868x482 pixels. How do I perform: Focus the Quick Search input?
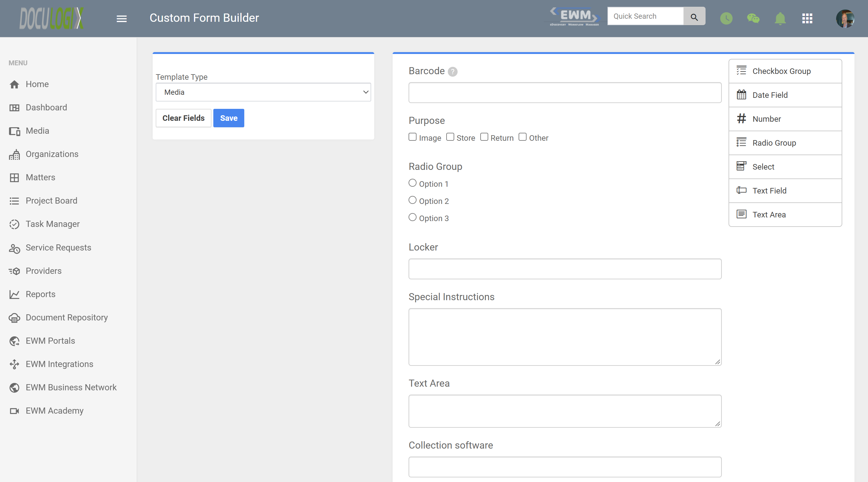click(x=645, y=17)
